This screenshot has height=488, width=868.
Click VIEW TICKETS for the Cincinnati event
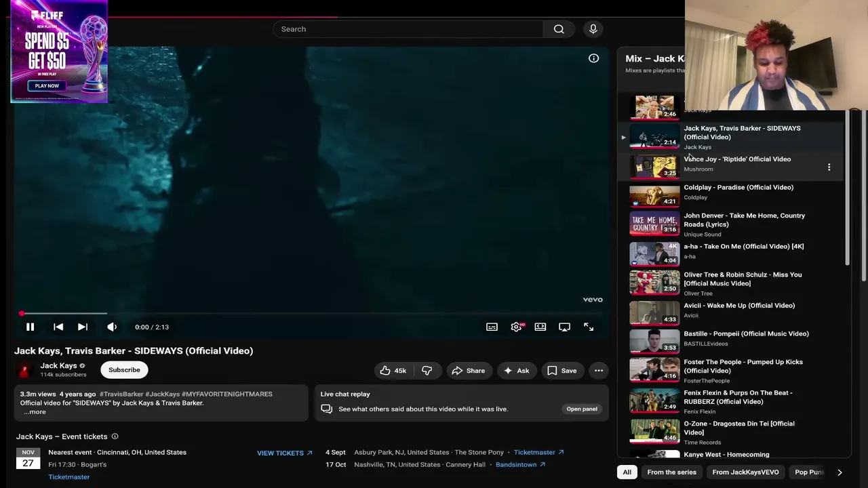pos(285,453)
